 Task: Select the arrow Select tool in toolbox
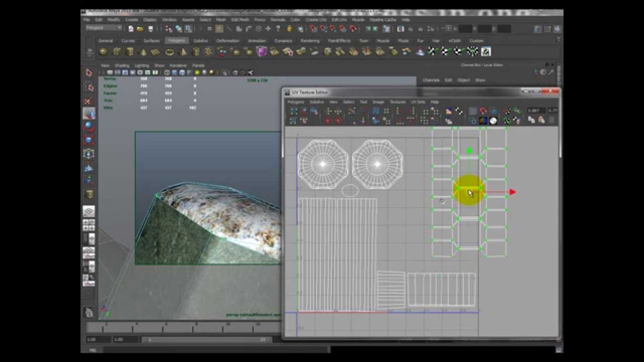pyautogui.click(x=89, y=73)
